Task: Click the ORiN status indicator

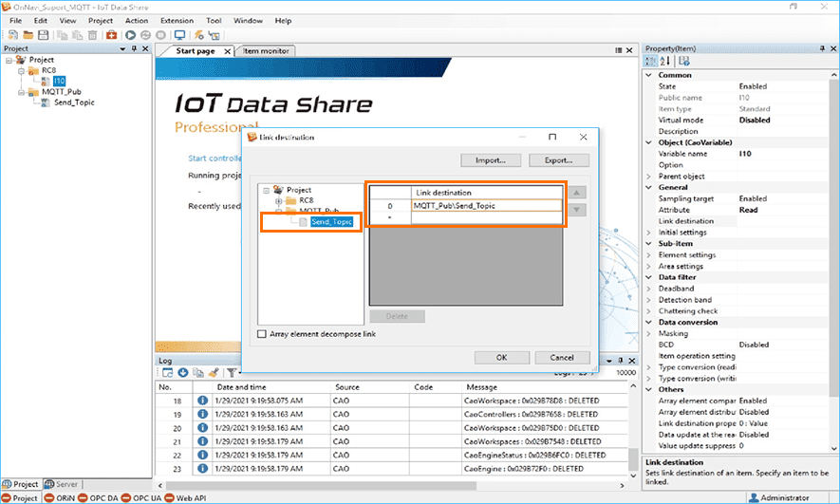Action: coord(60,498)
